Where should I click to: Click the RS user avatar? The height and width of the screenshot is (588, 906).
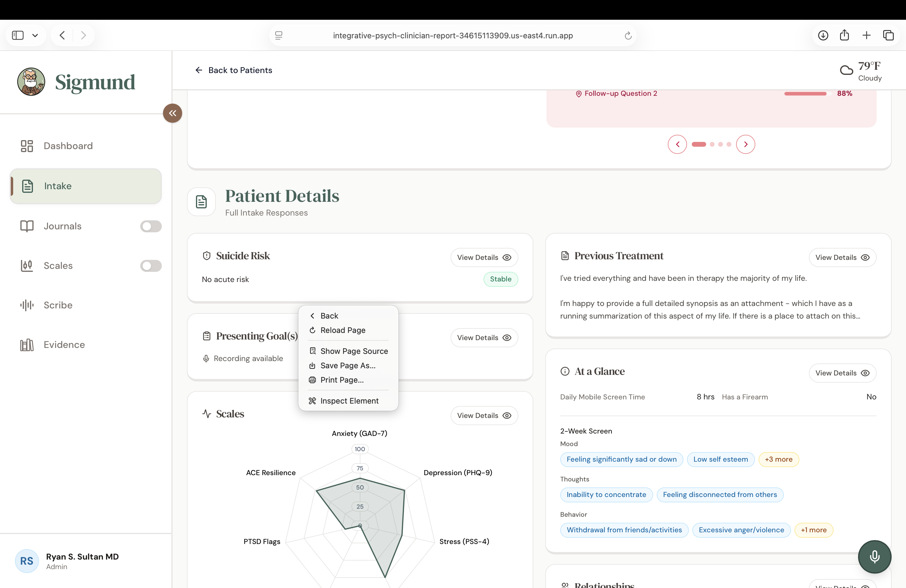coord(27,561)
